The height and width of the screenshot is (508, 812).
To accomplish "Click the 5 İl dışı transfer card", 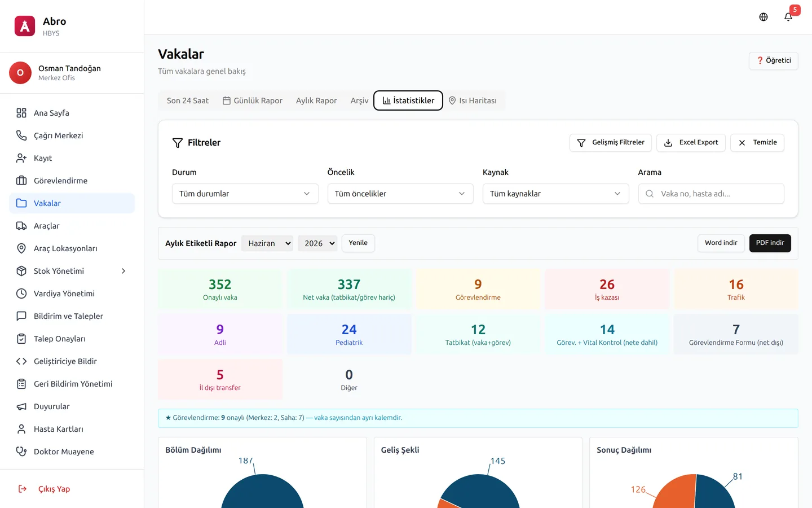I will [x=220, y=379].
